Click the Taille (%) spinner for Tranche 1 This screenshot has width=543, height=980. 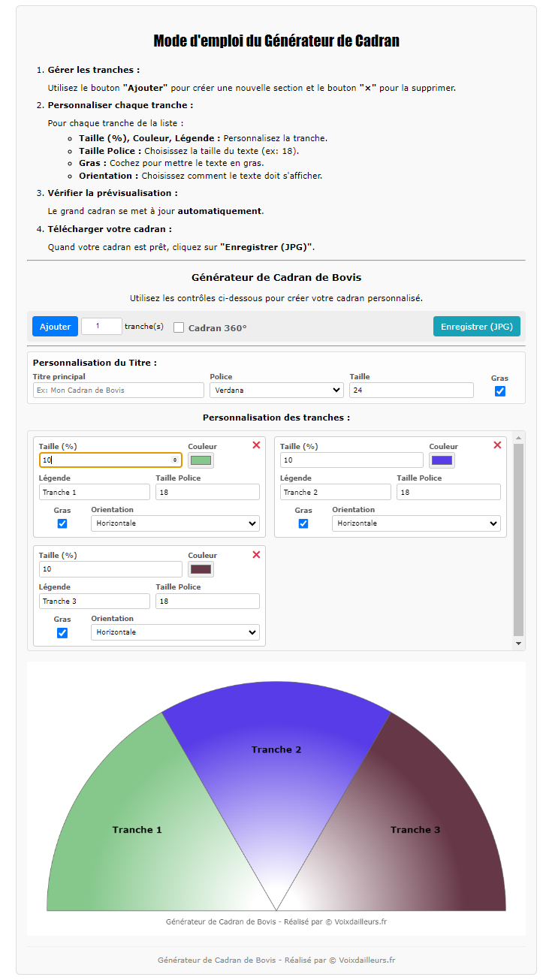[175, 460]
